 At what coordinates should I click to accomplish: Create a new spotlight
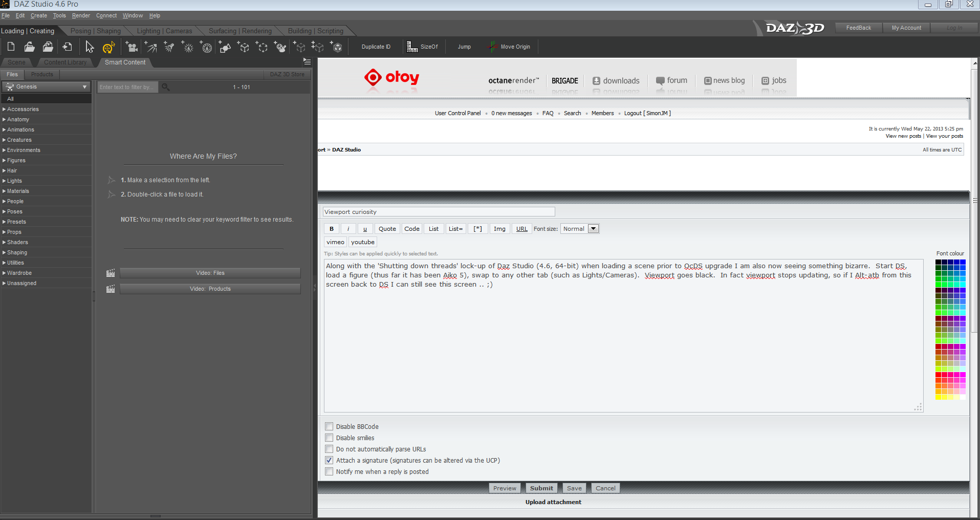tap(169, 48)
